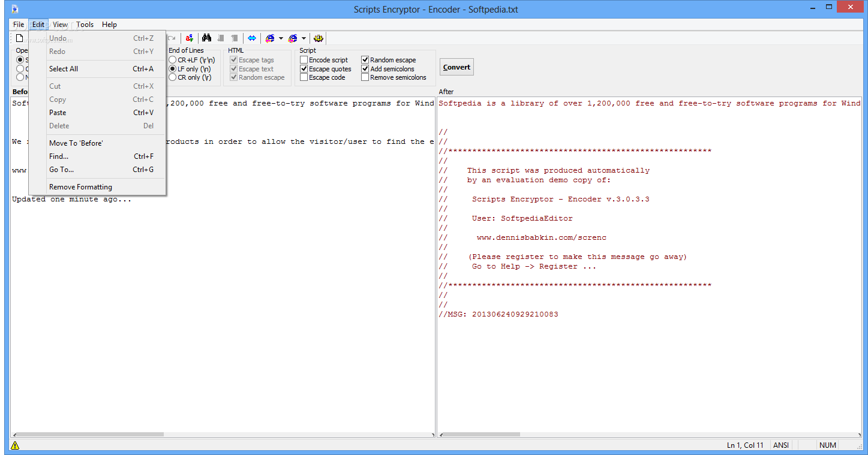Image resolution: width=868 pixels, height=455 pixels.
Task: Choose Remove Formatting menu entry
Action: point(98,187)
